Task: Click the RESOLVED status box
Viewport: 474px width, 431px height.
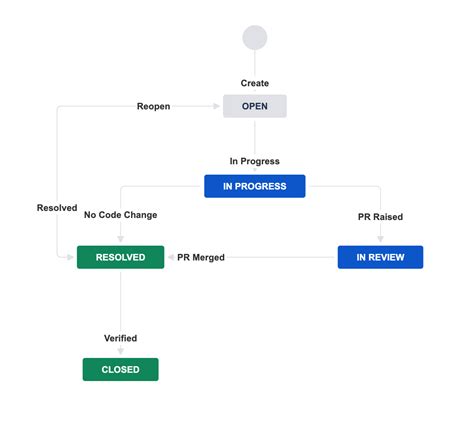Action: (x=120, y=257)
